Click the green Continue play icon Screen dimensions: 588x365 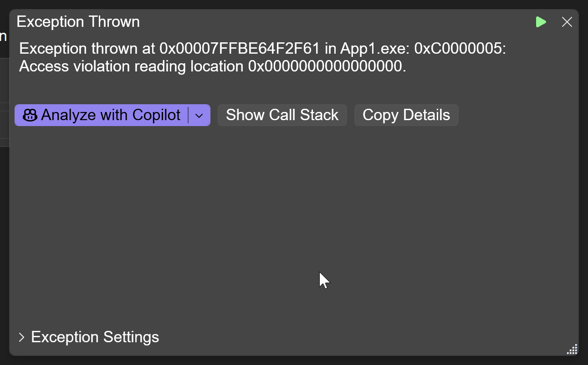541,22
